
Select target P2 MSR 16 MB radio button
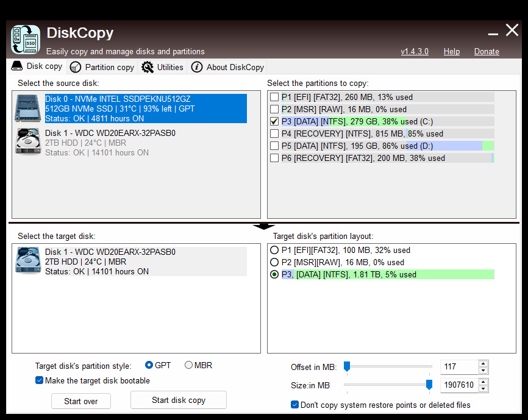click(274, 262)
